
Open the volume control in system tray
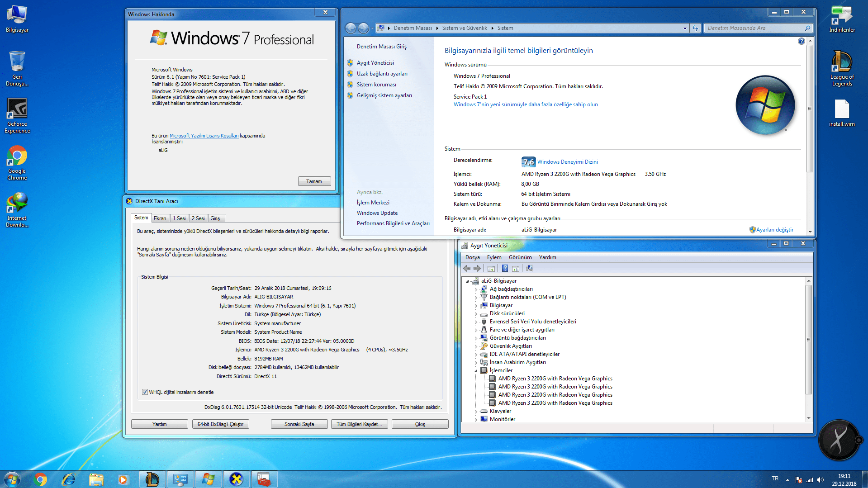821,479
